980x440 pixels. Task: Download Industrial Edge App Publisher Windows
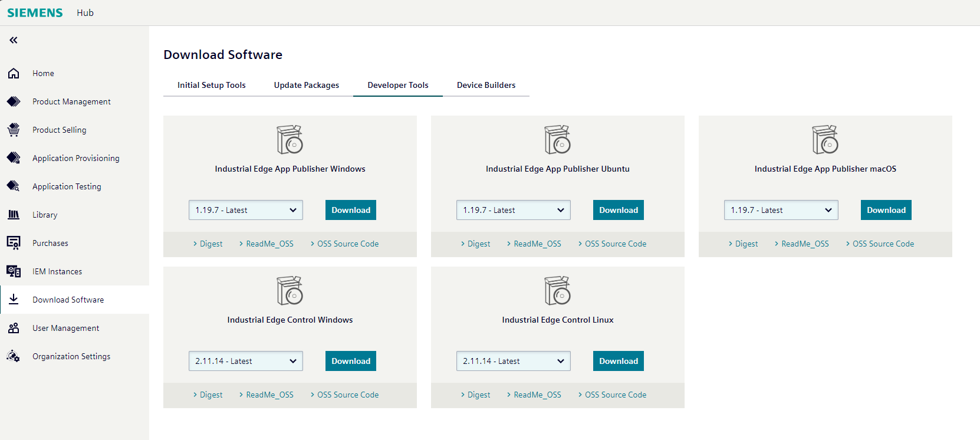coord(351,210)
